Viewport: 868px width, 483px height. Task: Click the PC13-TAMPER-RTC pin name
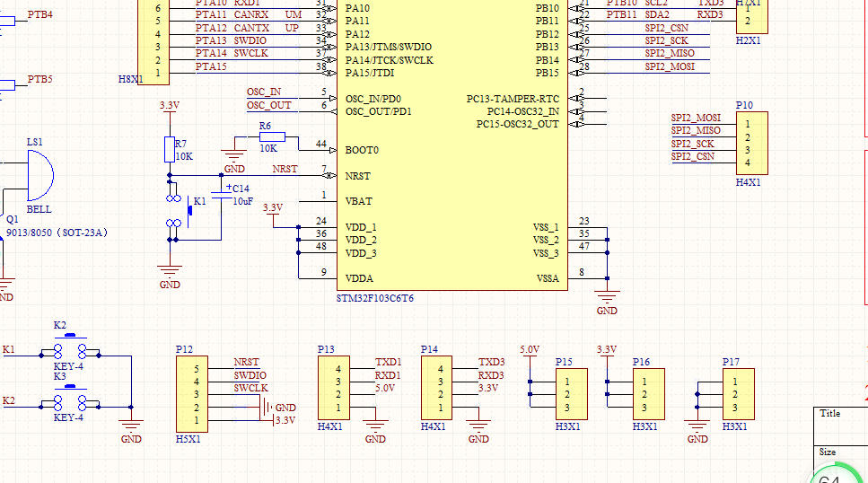coord(513,99)
